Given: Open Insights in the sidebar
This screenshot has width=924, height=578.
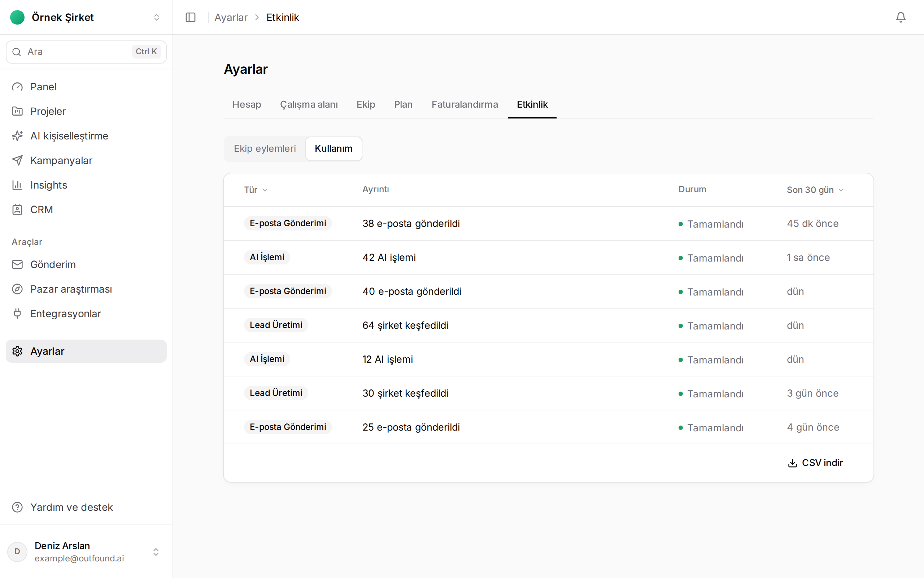Looking at the screenshot, I should (86, 185).
